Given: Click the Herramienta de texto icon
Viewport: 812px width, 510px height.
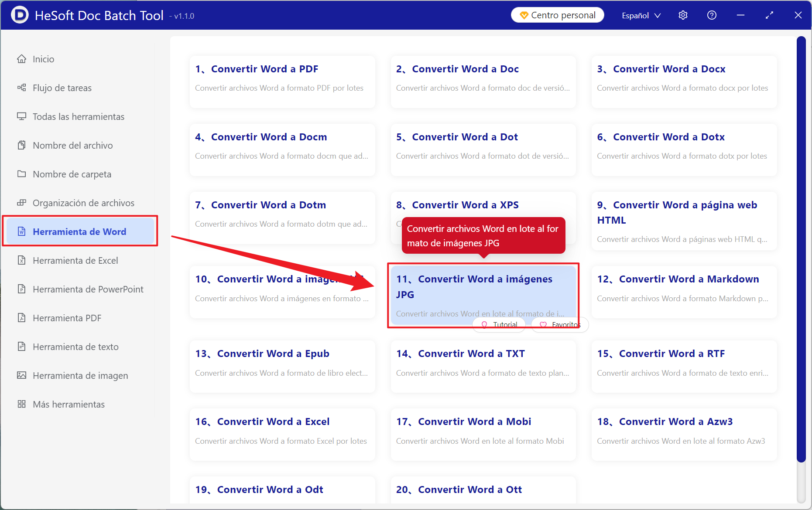Looking at the screenshot, I should coord(21,347).
